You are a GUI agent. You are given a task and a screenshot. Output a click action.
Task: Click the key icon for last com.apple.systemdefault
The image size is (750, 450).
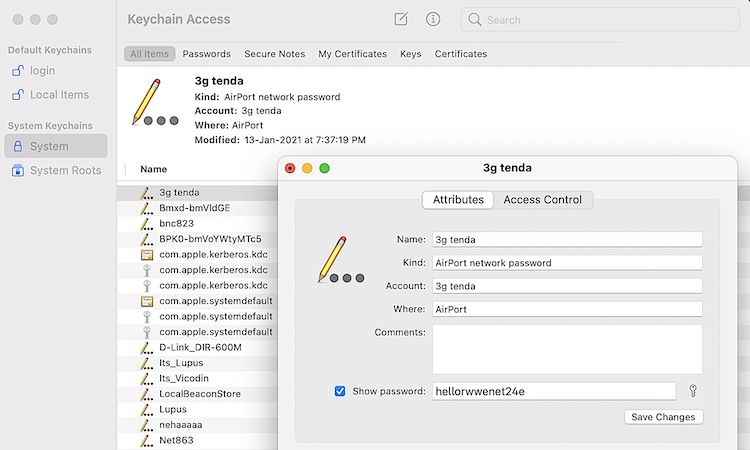[x=147, y=332]
